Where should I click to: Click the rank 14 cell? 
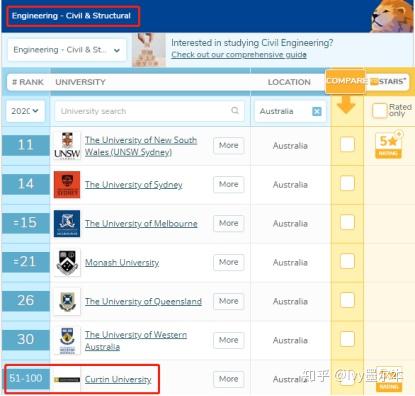(26, 184)
